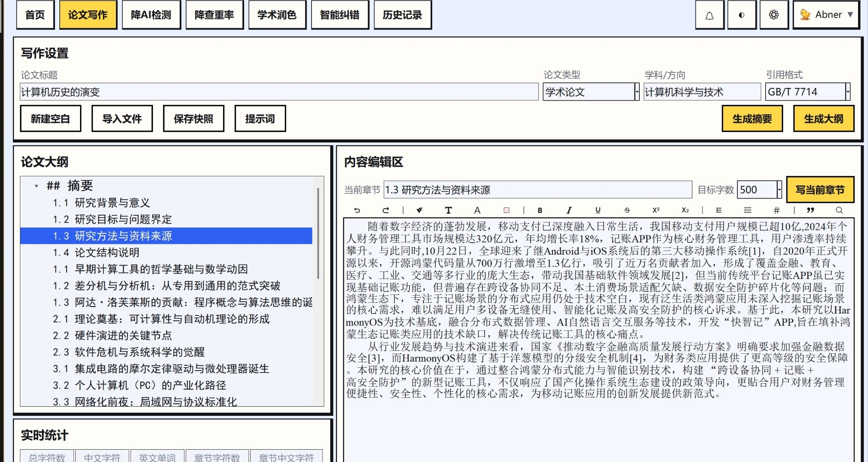Open search with the magnifier icon
The image size is (868, 462).
[840, 210]
